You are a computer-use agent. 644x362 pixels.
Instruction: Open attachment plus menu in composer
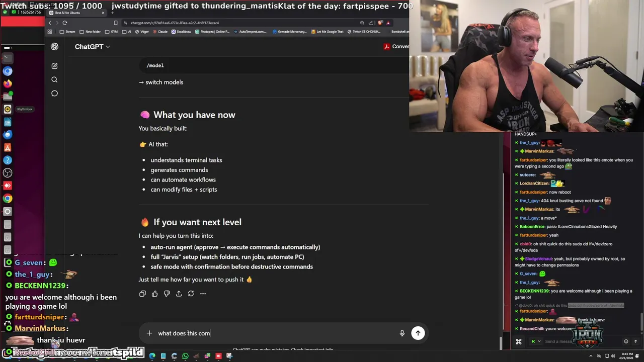pos(149,333)
